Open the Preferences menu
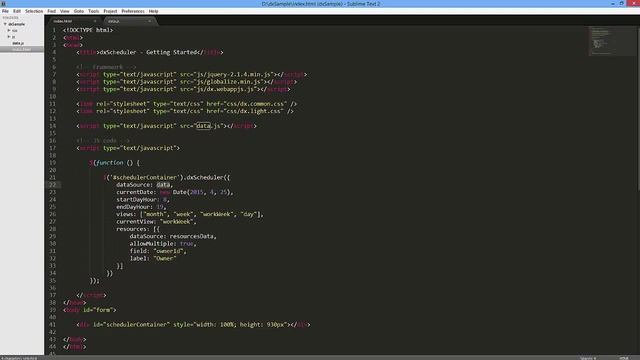 point(133,11)
